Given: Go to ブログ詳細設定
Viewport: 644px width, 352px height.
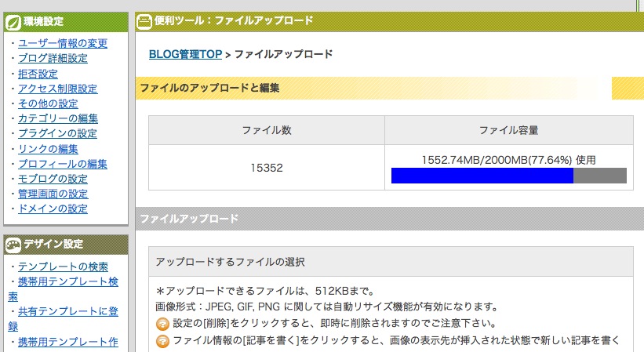Looking at the screenshot, I should [53, 58].
